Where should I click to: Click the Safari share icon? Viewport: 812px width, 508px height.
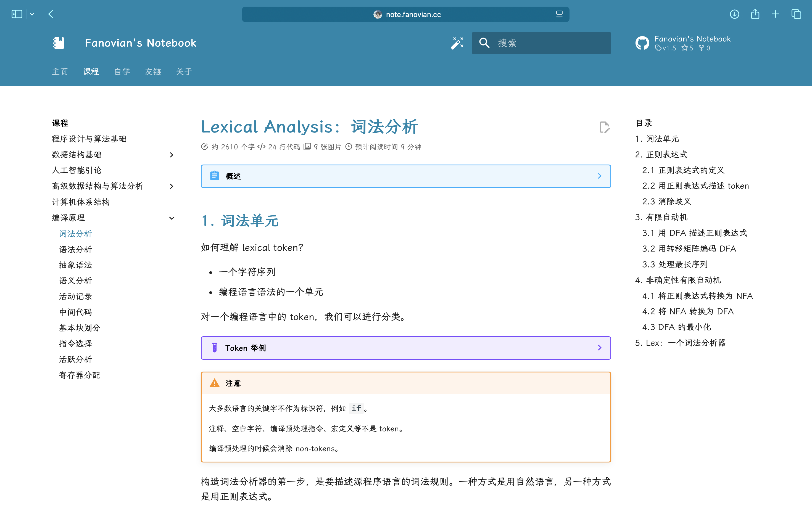pos(755,14)
